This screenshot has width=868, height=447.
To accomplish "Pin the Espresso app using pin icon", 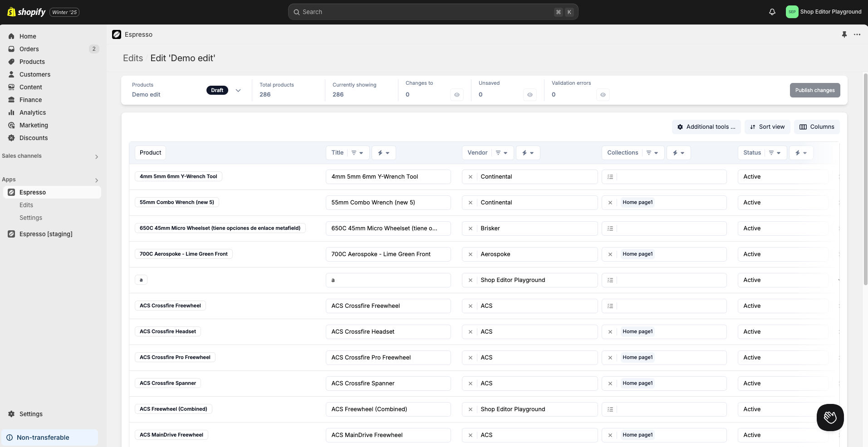I will [x=844, y=34].
